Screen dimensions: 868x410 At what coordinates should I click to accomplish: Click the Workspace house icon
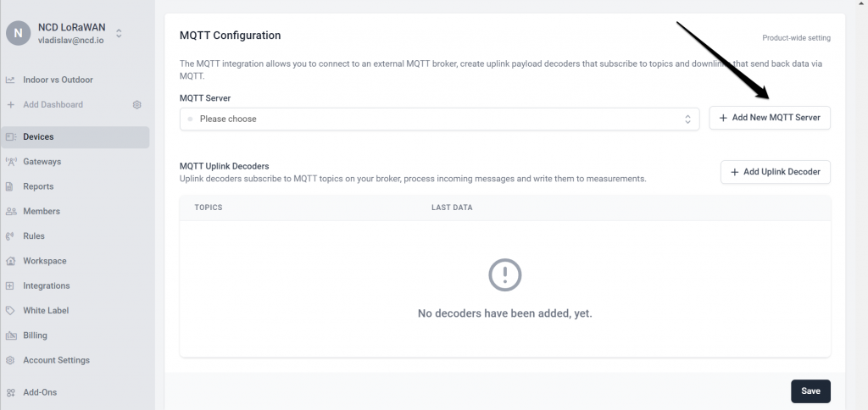10,261
